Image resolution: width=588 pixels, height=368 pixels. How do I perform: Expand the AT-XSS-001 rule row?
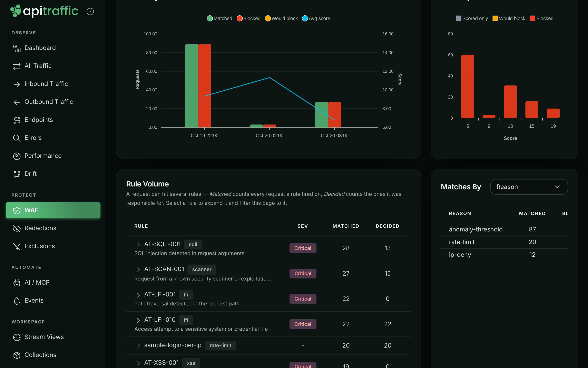point(138,363)
